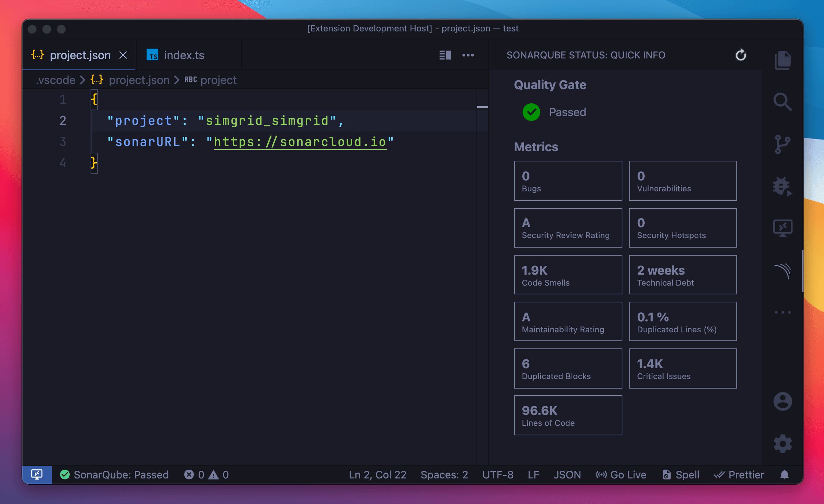Refresh the SonarQube status quick info
824x504 pixels.
(x=740, y=55)
